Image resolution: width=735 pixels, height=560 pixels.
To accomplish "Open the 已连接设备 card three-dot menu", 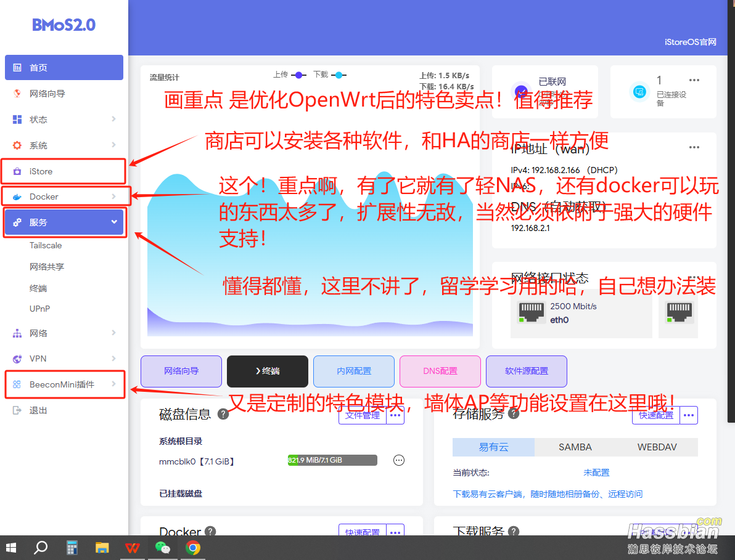I will click(694, 80).
